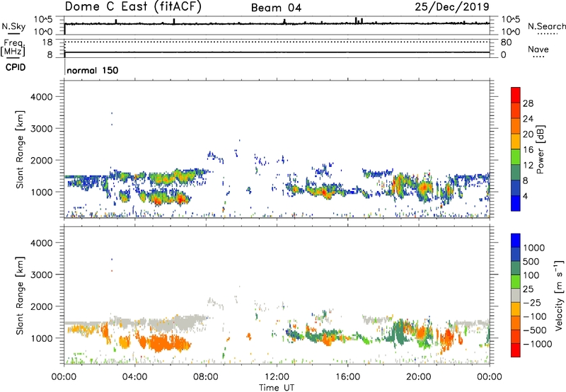Click the '3000' tick in power panel
This screenshot has height=392, width=566.
[x=41, y=129]
